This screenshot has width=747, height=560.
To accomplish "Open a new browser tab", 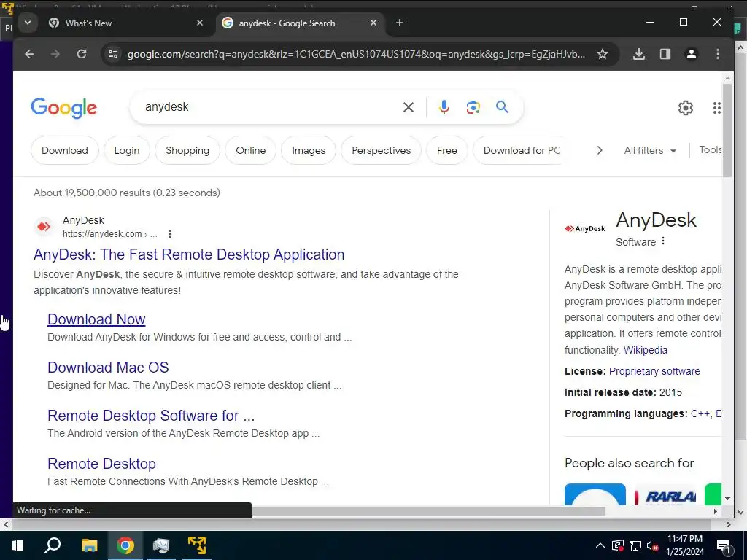I will pos(400,23).
